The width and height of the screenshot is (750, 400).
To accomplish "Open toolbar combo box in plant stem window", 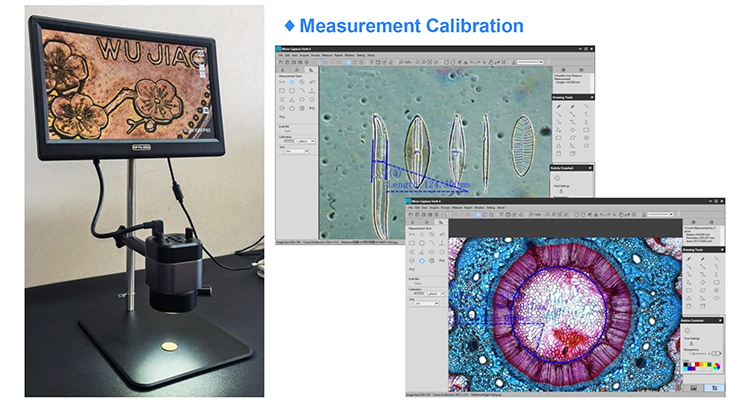I will (661, 214).
